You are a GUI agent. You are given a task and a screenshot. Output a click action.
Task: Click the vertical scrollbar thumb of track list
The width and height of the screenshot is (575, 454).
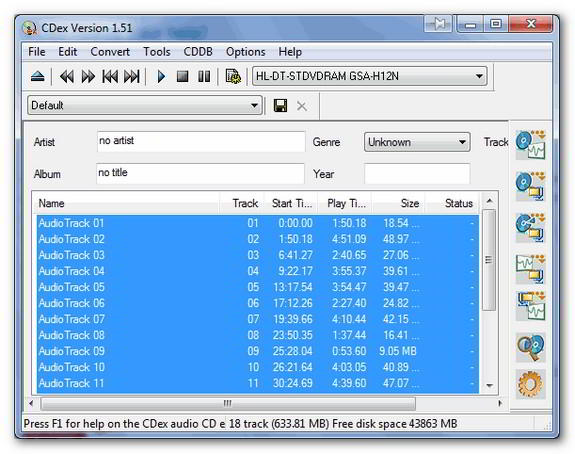pyautogui.click(x=489, y=260)
